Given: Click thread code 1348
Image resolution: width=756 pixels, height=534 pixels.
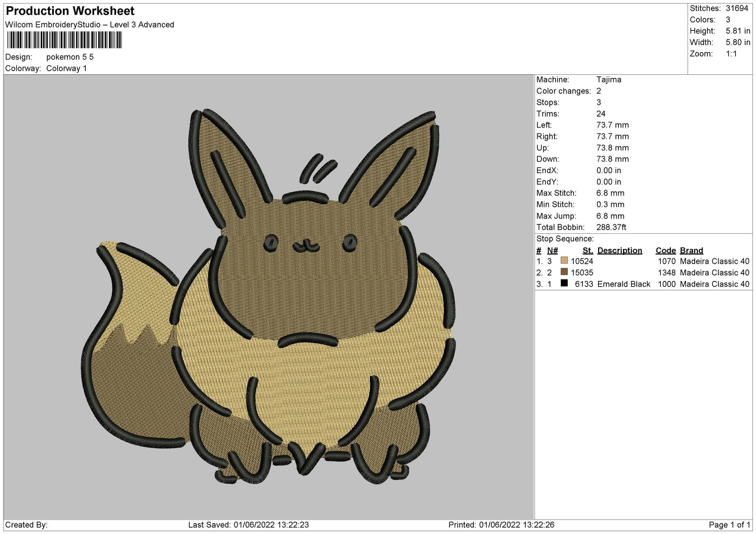Looking at the screenshot, I should [x=667, y=273].
